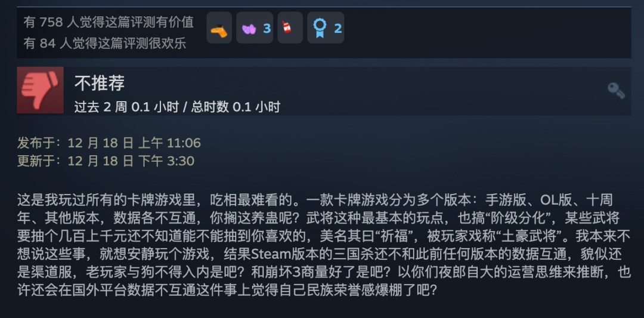Click the 更新于 12 月 18 日 下午 3:30 date
This screenshot has width=644, height=318.
(106, 160)
